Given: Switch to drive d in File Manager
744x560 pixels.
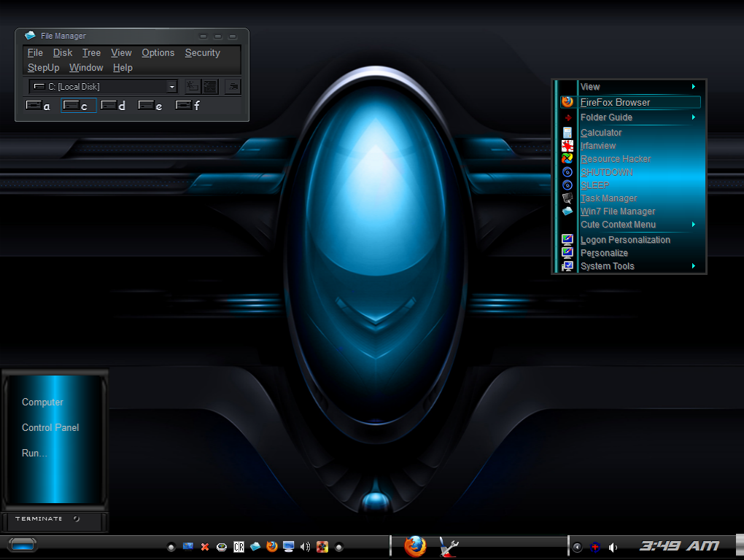Looking at the screenshot, I should [x=113, y=106].
